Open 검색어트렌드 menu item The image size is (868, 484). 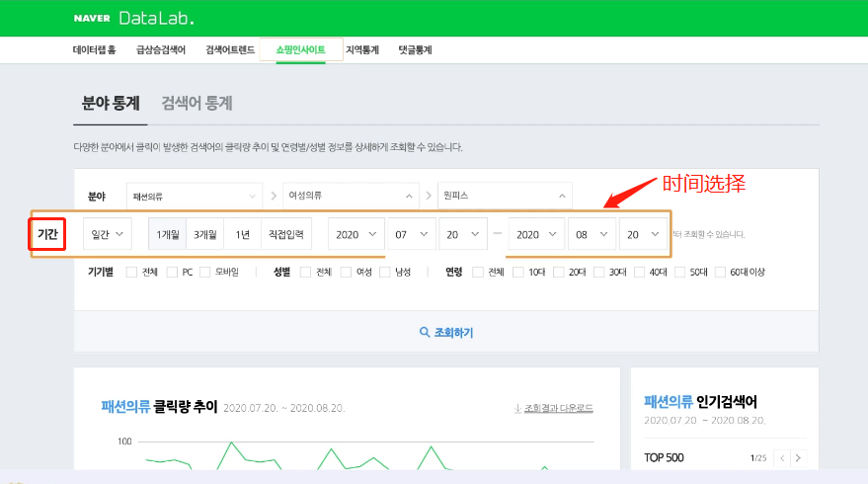(230, 49)
